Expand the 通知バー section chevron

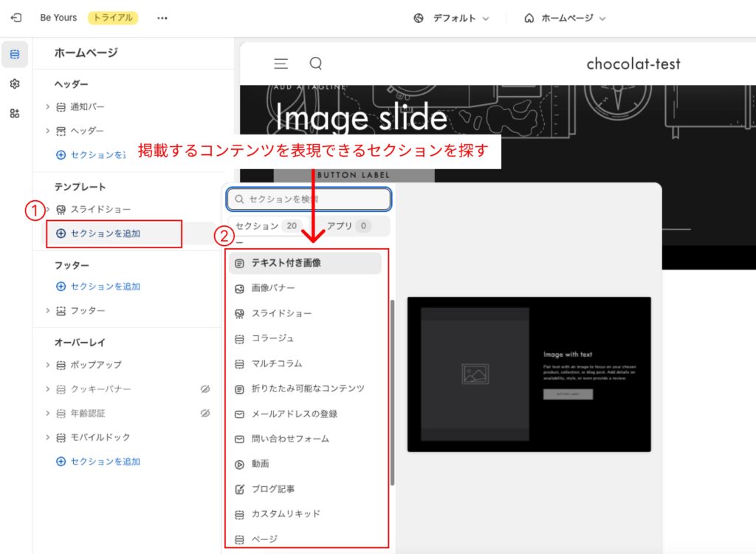point(48,106)
